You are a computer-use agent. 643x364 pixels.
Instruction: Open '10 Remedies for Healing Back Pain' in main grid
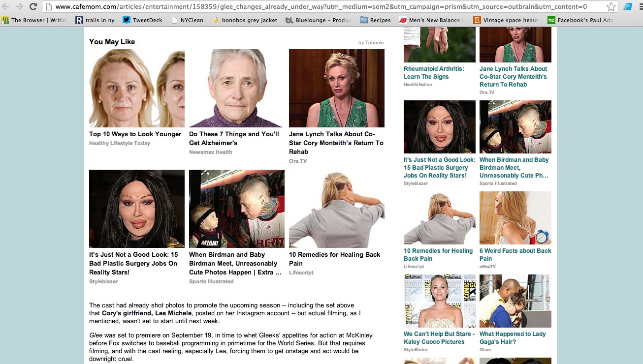pyautogui.click(x=334, y=259)
